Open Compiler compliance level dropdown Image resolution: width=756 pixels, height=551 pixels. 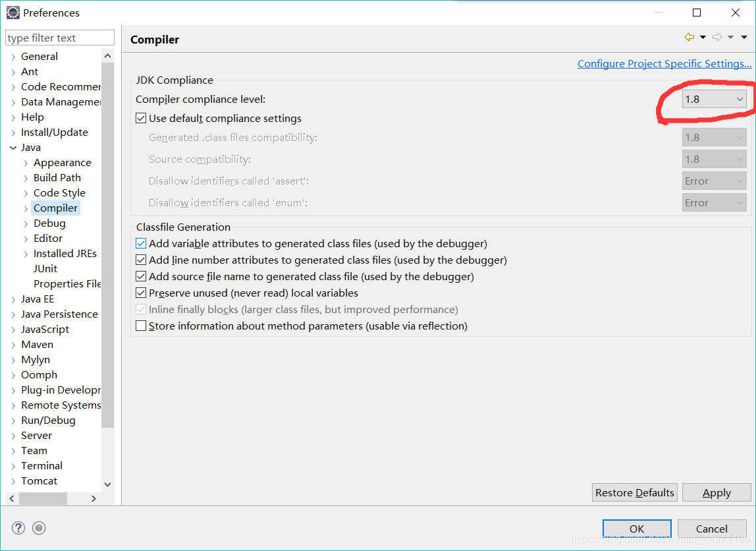[x=714, y=99]
